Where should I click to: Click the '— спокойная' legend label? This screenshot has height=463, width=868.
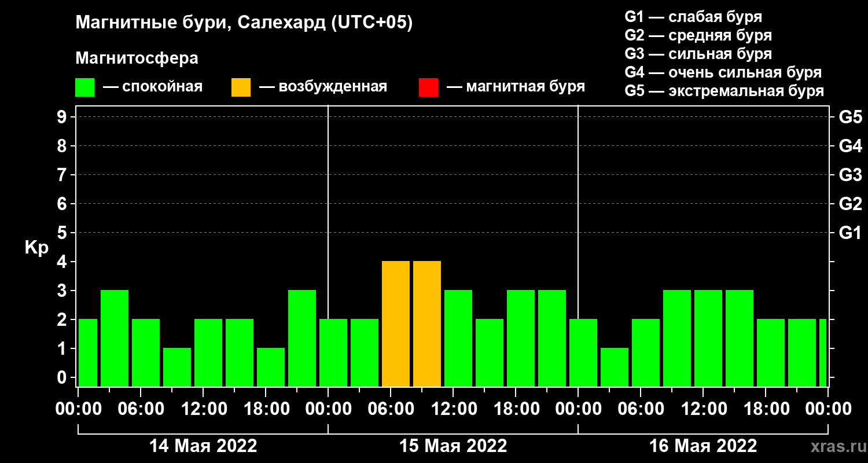153,87
